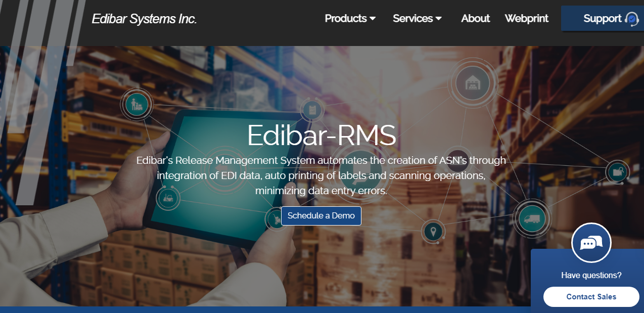
Task: Click the Support headset icon
Action: [x=632, y=19]
